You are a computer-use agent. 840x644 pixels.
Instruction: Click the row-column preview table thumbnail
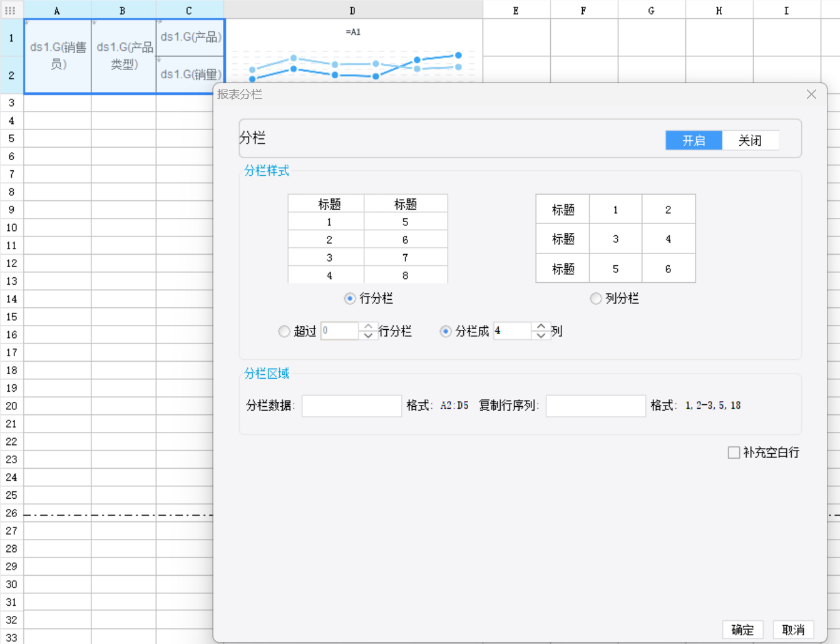367,238
